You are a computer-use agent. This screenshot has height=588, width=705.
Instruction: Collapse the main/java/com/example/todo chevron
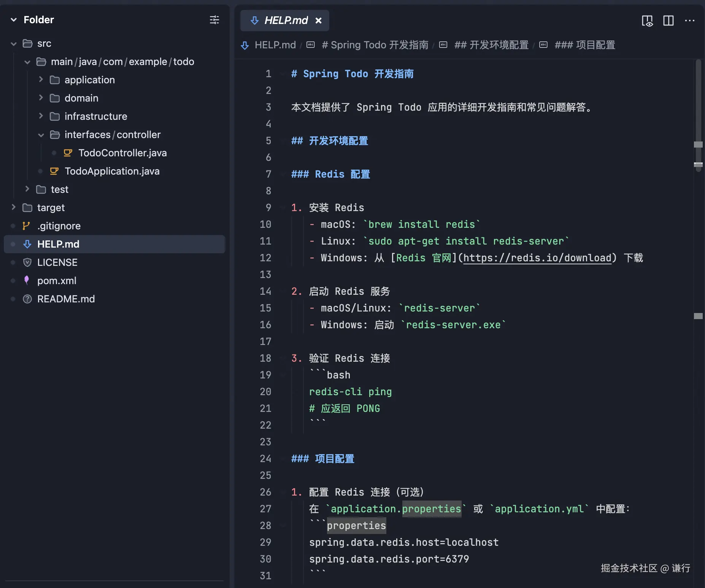pos(27,62)
